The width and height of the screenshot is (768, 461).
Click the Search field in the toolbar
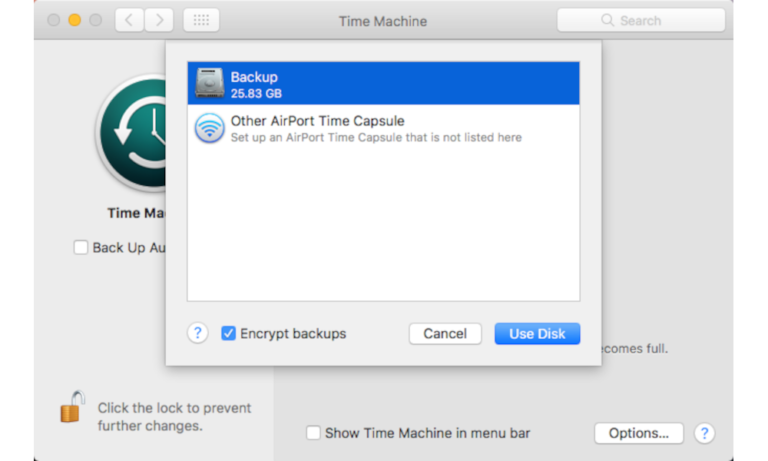point(641,20)
